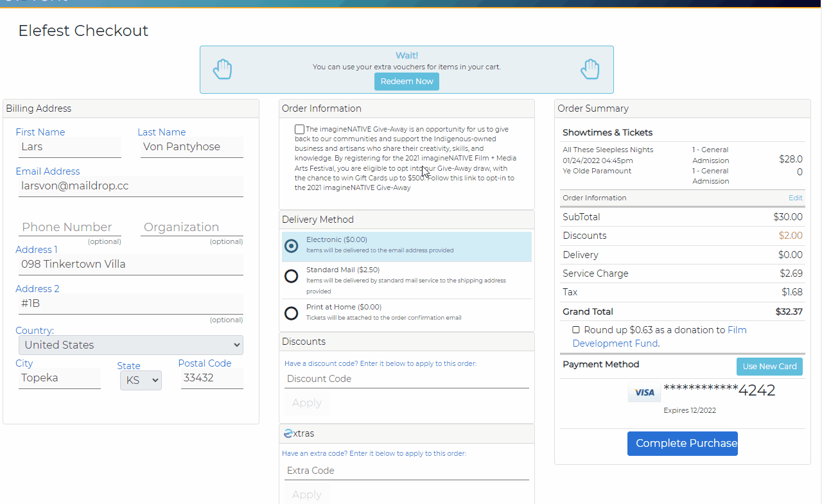Click the Elefest Checkout heading
This screenshot has width=822, height=504.
pos(83,31)
